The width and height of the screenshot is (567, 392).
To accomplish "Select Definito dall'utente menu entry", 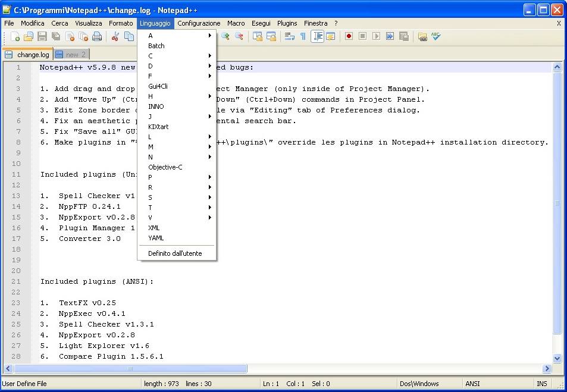I will (175, 253).
